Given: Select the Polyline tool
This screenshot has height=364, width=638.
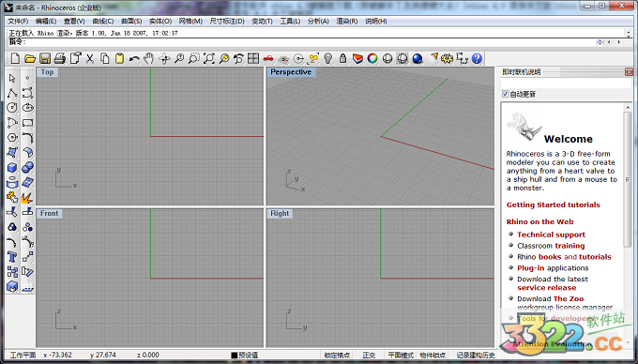Looking at the screenshot, I should coord(12,93).
